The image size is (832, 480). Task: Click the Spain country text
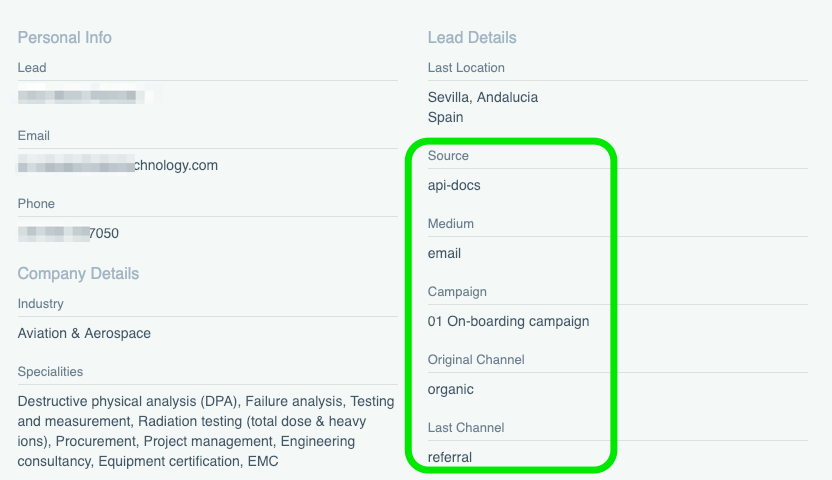pos(446,117)
